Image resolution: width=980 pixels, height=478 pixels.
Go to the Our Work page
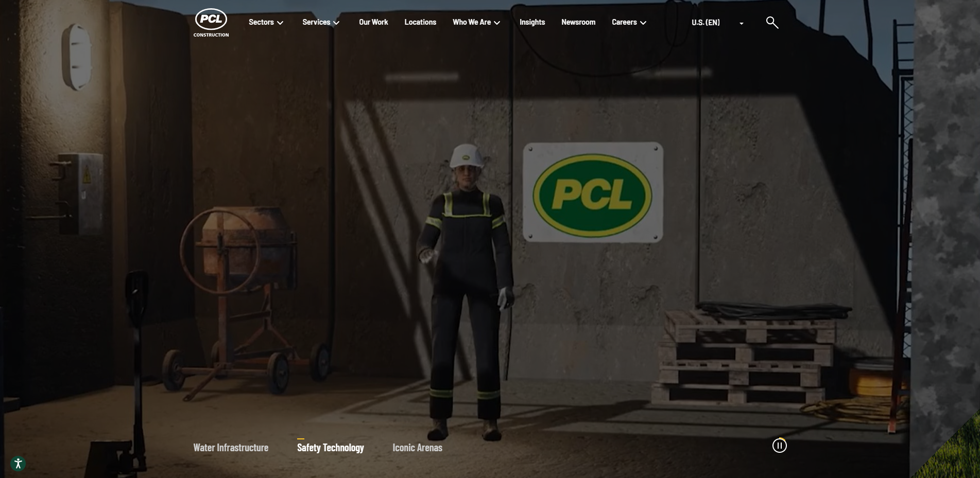(x=373, y=22)
